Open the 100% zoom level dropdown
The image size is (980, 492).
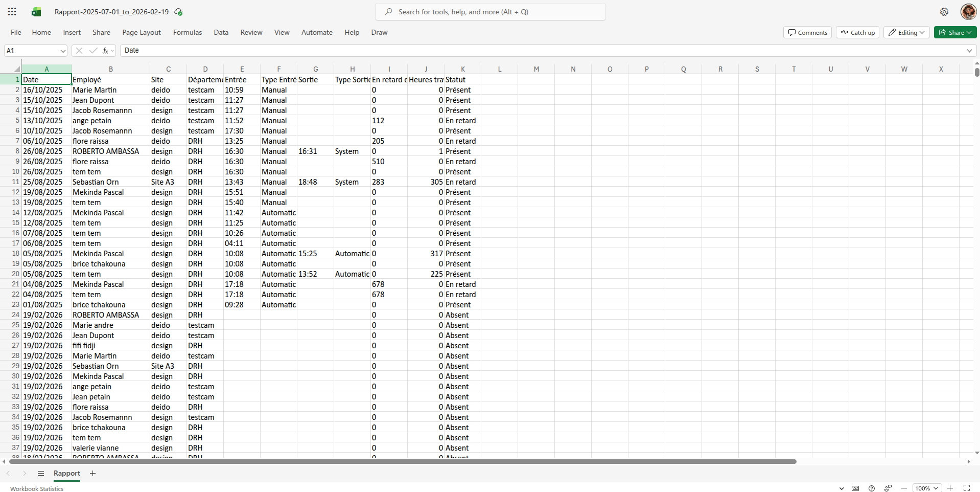(x=927, y=488)
